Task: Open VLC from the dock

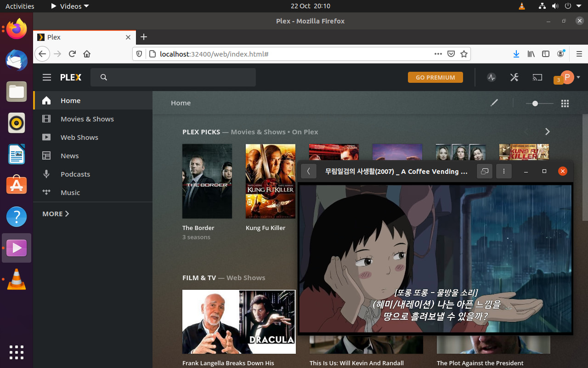Action: (17, 279)
